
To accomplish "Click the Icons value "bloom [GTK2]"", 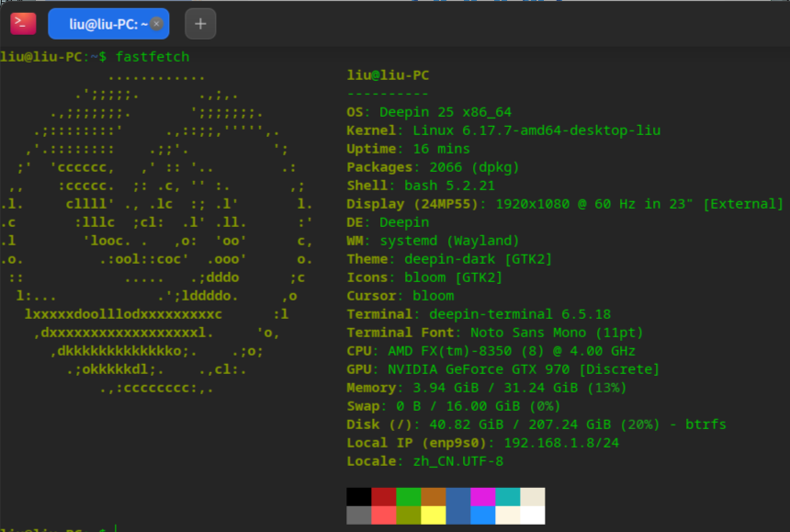I will (x=454, y=277).
